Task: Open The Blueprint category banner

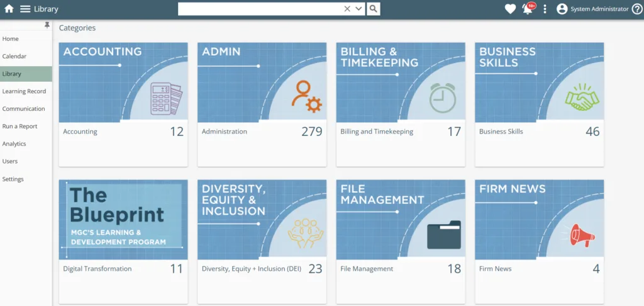Action: 123,220
